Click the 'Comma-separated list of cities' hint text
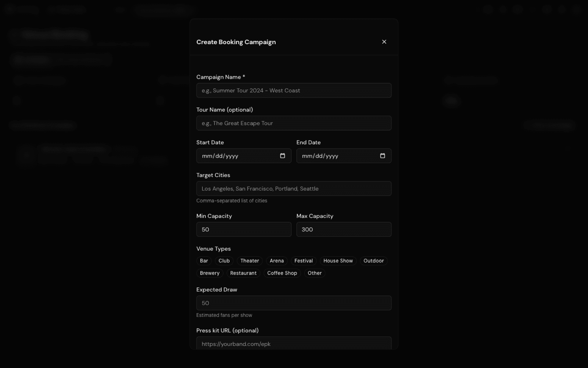Viewport: 588px width, 368px height. pyautogui.click(x=232, y=201)
